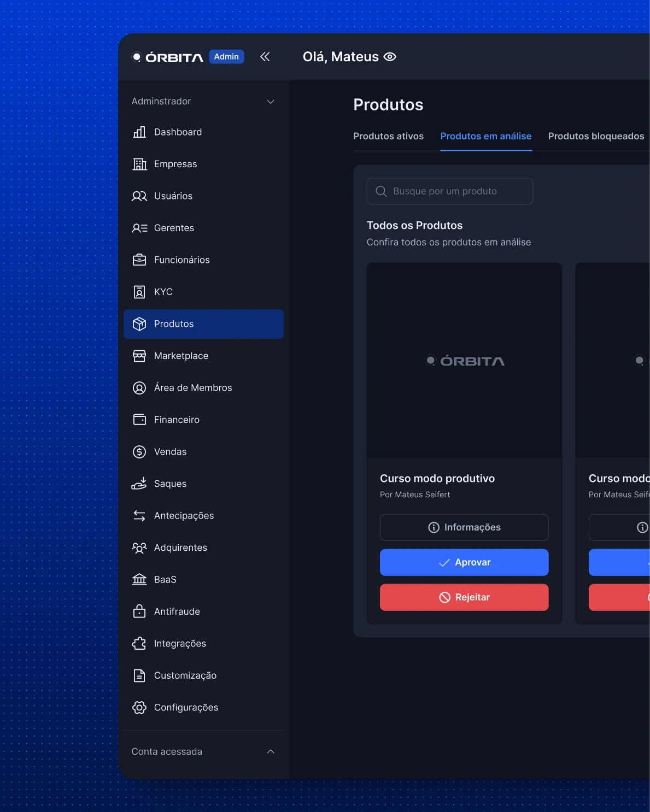Screen dimensions: 650x812
Task: Click the Antecipações swap-arrows icon
Action: (139, 516)
